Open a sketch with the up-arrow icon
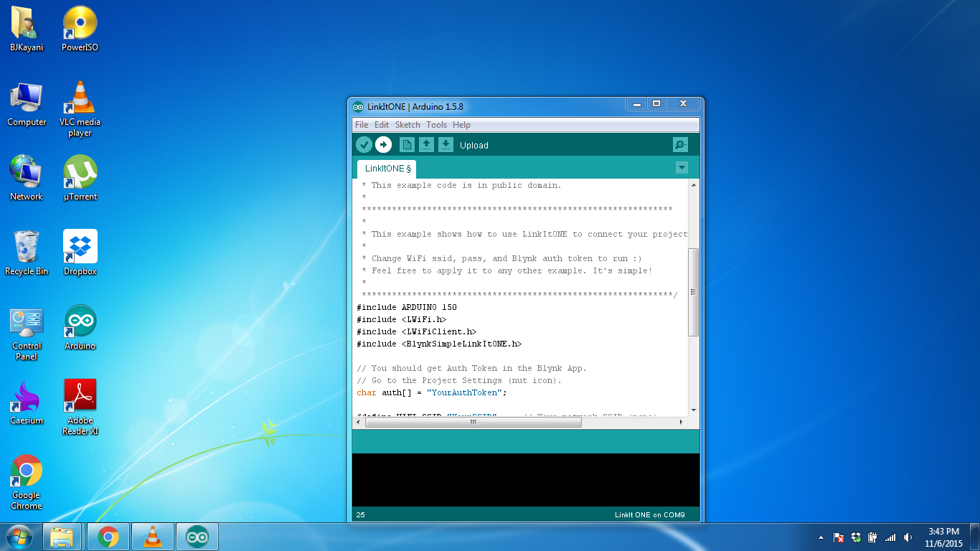 (426, 145)
